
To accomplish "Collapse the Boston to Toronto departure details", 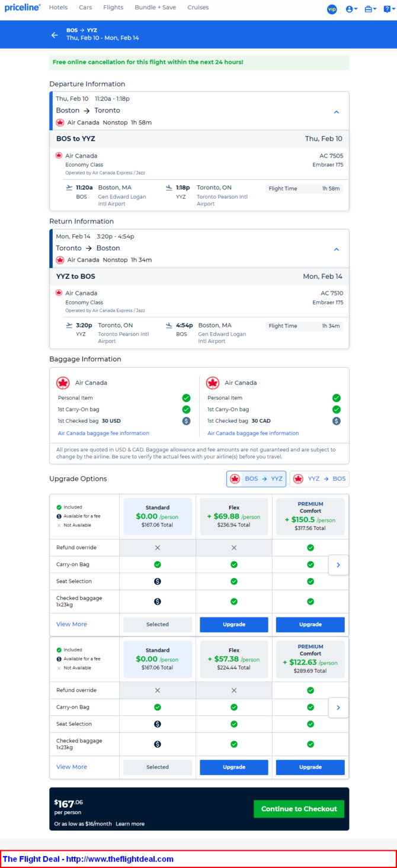I will coord(336,112).
